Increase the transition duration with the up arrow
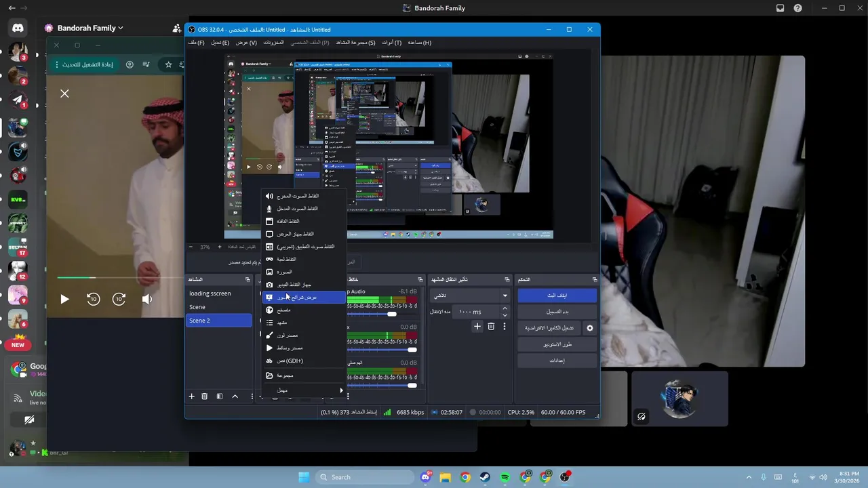The image size is (868, 488). 505,308
